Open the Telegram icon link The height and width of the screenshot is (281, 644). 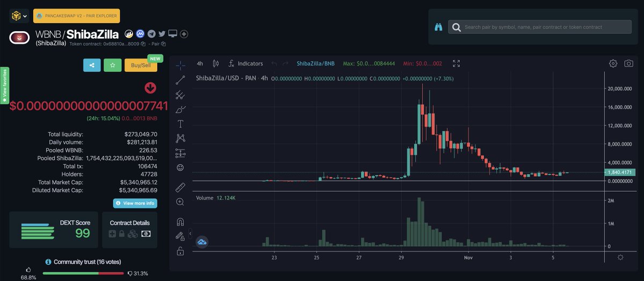151,34
